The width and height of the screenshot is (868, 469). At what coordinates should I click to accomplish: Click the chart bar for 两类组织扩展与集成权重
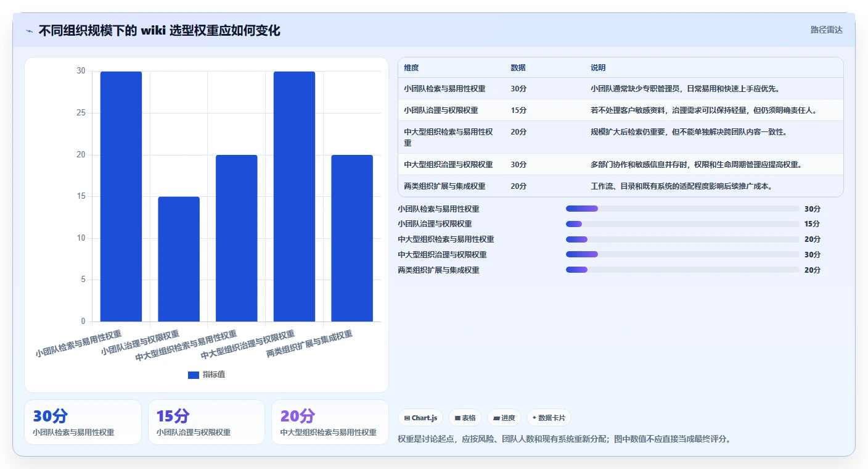click(x=352, y=238)
